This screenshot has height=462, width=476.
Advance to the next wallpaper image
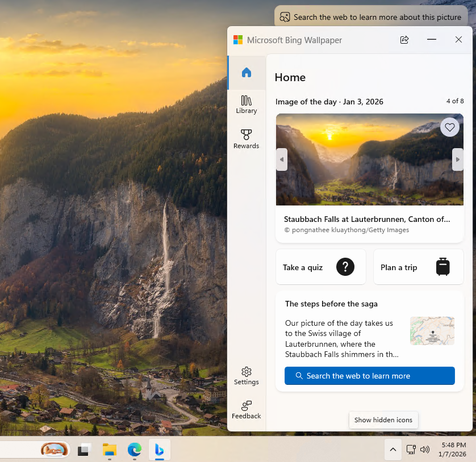click(458, 159)
